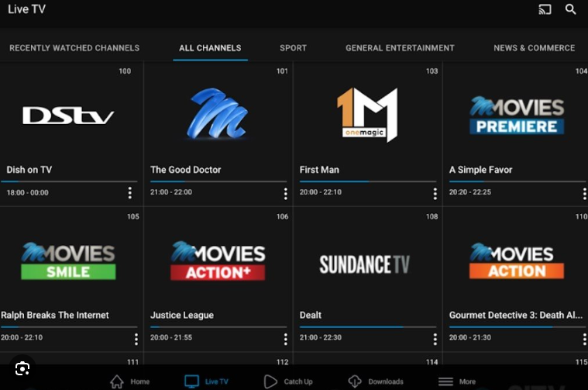588x390 pixels.
Task: Click the '18:00 - 00:00' time slot
Action: [27, 192]
